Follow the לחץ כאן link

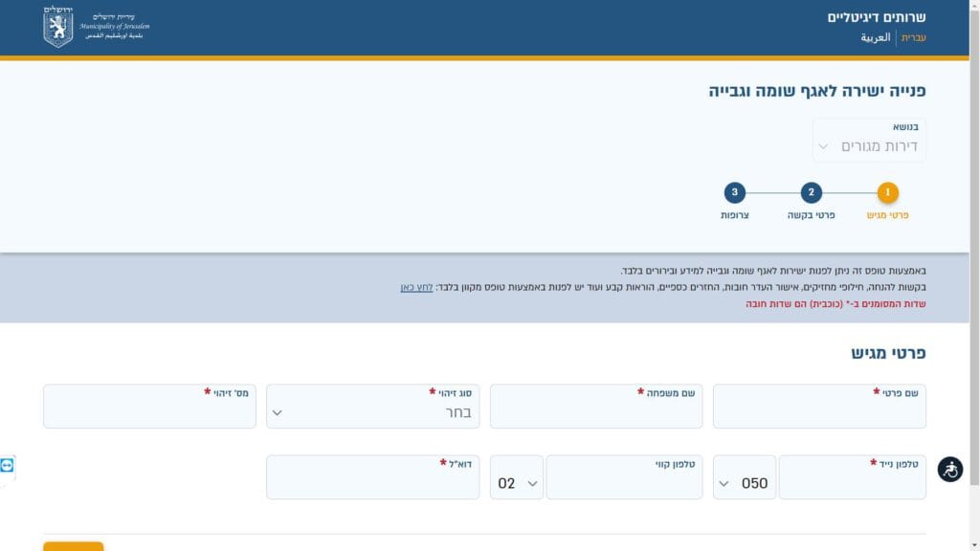coord(416,287)
